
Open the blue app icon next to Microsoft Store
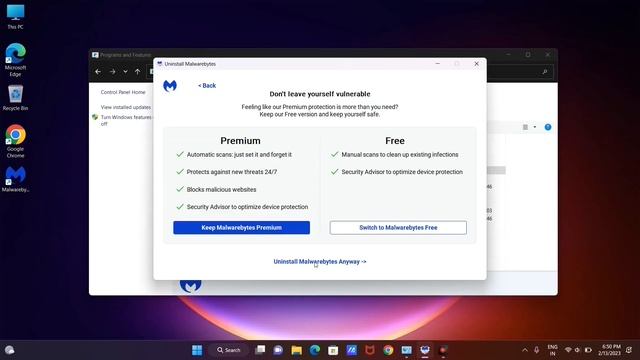click(351, 350)
